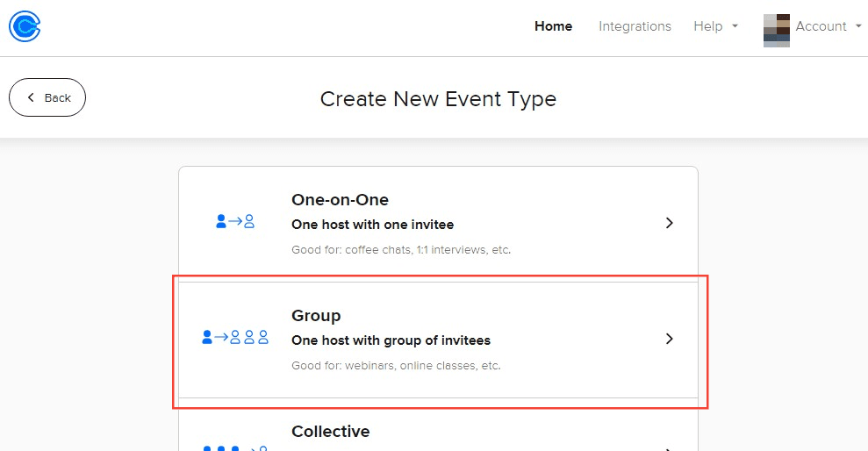This screenshot has height=451, width=868.
Task: Go to the Home tab
Action: (x=553, y=26)
